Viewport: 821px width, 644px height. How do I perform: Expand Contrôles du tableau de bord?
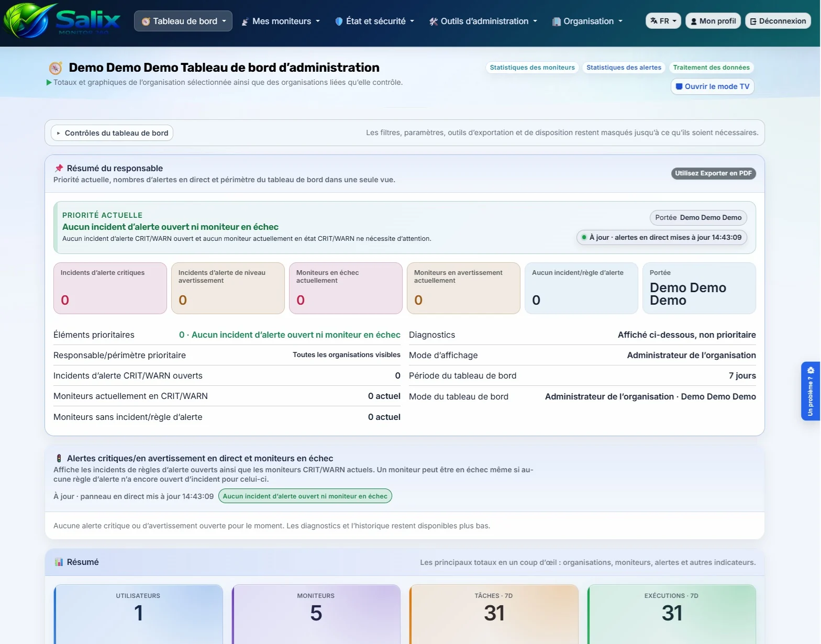tap(112, 133)
